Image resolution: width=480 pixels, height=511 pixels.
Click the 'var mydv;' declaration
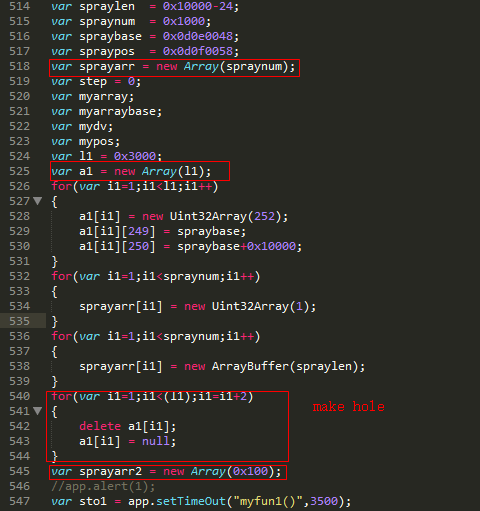(82, 126)
